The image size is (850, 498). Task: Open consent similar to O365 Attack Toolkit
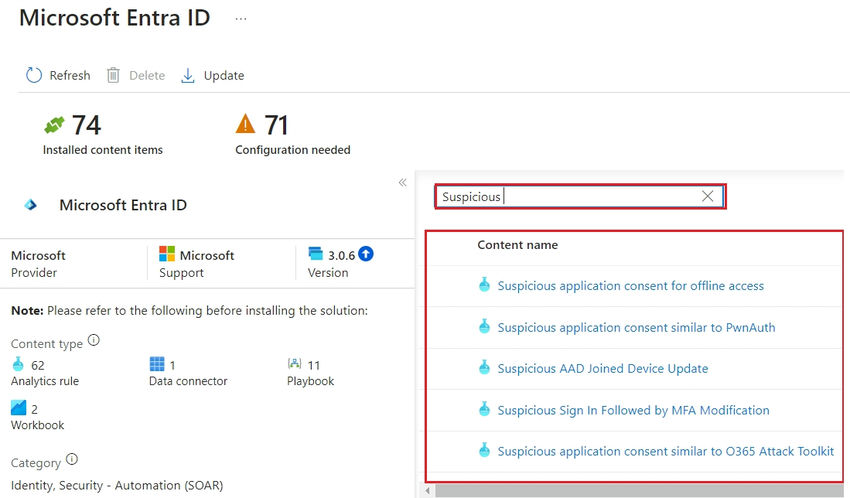tap(665, 451)
